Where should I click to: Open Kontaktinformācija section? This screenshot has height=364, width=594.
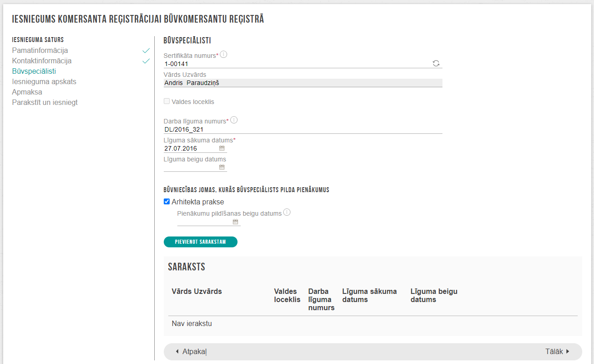pyautogui.click(x=42, y=61)
